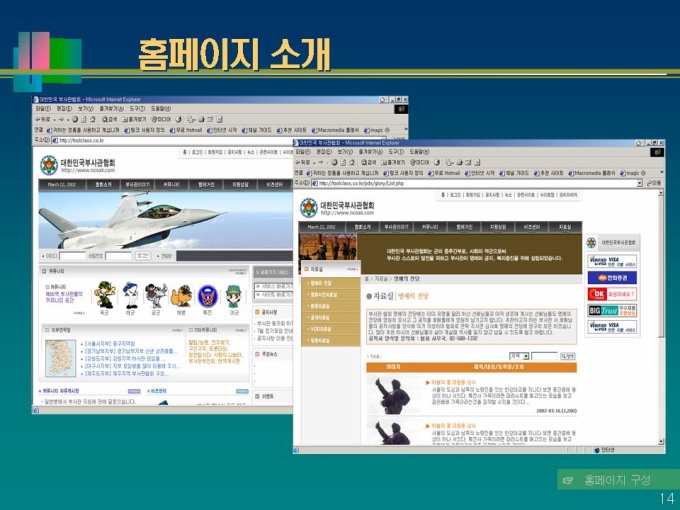Click Media (미디어) toolbar button in front browser

coord(419,162)
